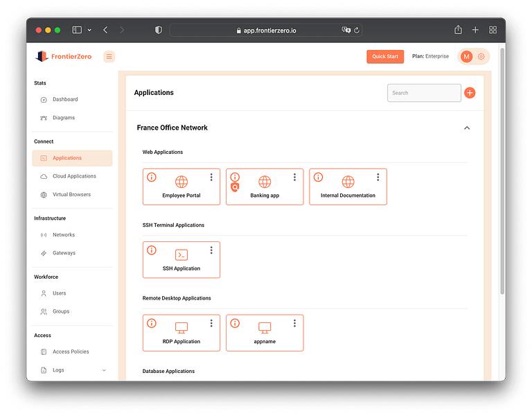Viewport: 532px width, 416px height.
Task: Click the settings gear icon beside avatar
Action: click(481, 57)
